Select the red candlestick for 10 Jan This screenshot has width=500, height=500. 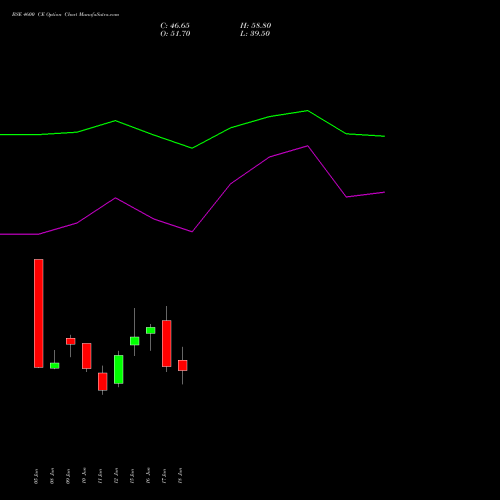pos(87,356)
